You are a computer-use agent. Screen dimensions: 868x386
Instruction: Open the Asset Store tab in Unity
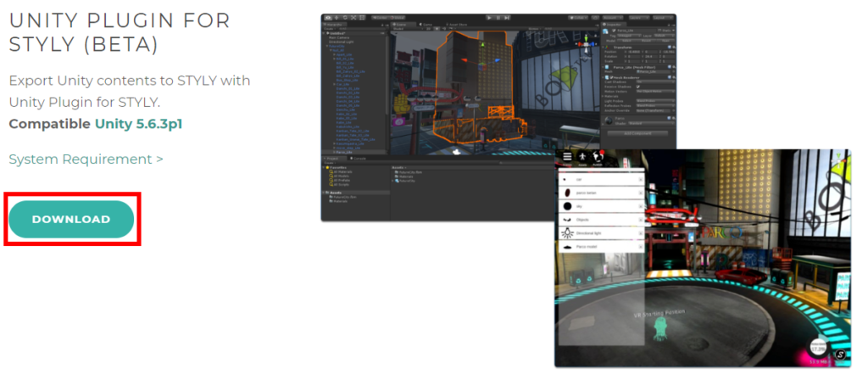coord(457,25)
